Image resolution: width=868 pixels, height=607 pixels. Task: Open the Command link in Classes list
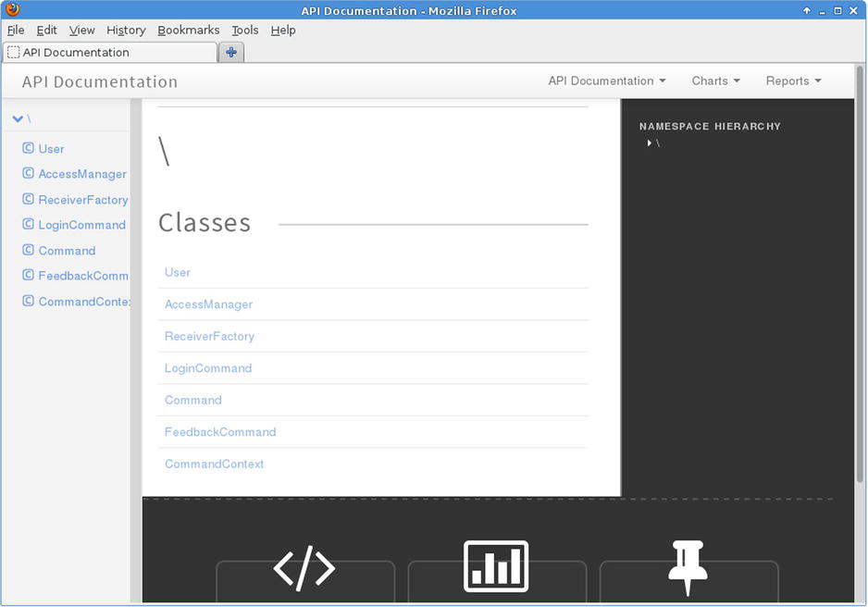tap(193, 400)
